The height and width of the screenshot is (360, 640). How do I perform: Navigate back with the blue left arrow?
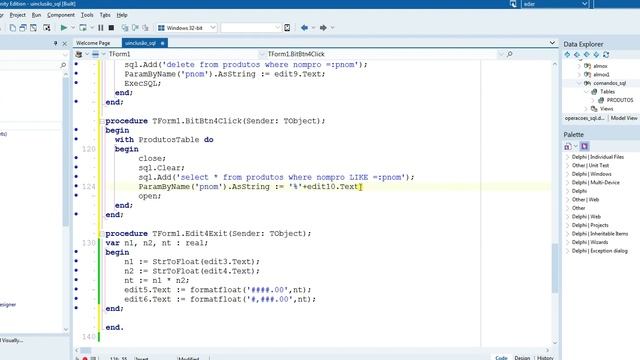click(304, 28)
